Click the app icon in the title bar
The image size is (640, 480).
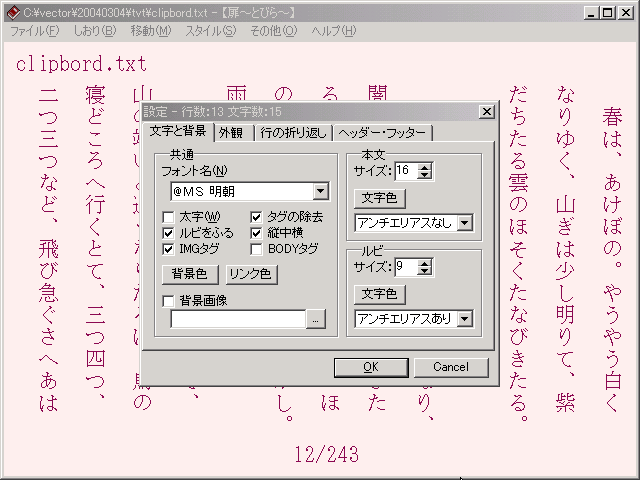point(13,13)
